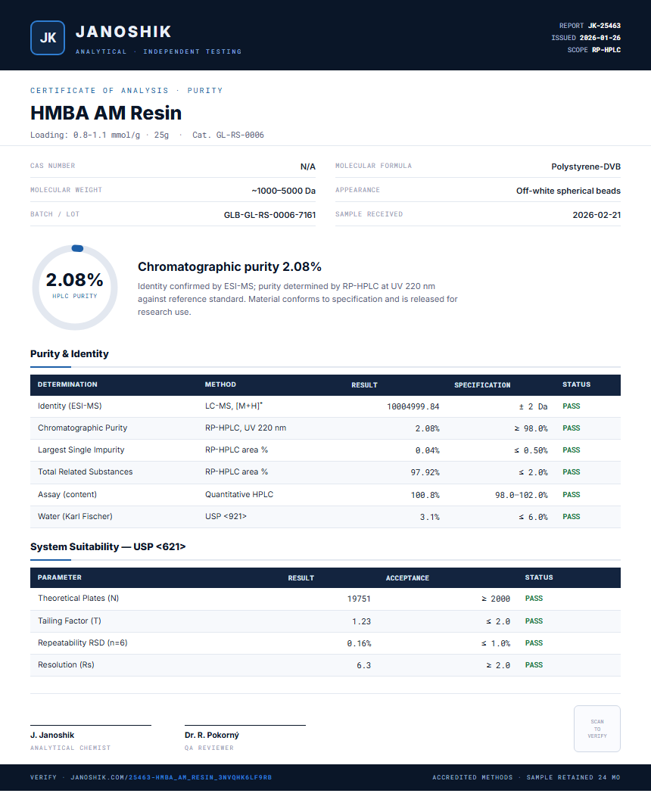The width and height of the screenshot is (651, 812).
Task: Click Water (Karl Fischer) row label
Action: tap(75, 516)
